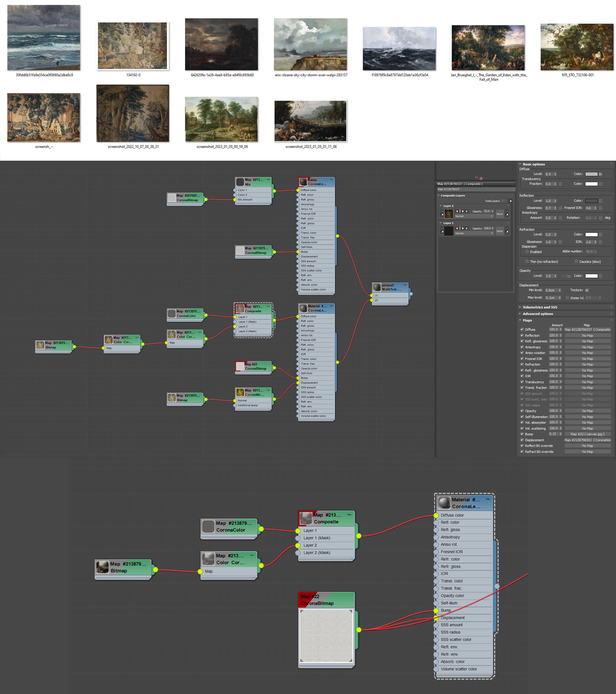Click the frame CoronaLegacy material sphere icon
Screen dimensions: 616x694
click(x=303, y=182)
